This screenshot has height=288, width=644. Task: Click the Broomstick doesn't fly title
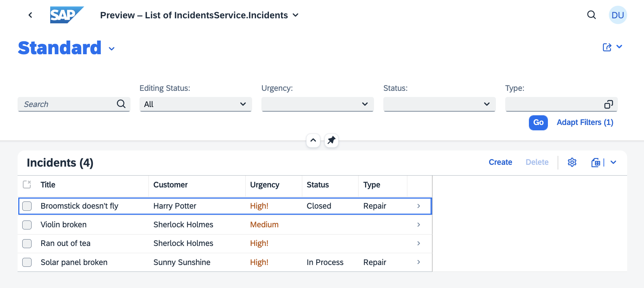click(79, 206)
